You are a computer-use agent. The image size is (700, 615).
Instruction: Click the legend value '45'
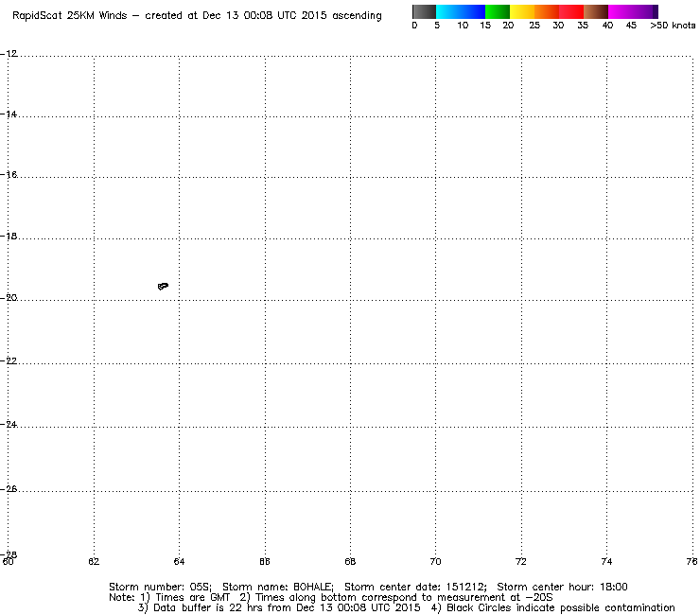(x=631, y=26)
